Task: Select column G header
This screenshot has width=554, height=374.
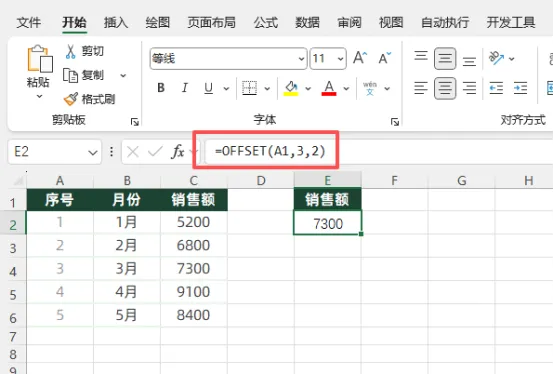Action: pyautogui.click(x=461, y=180)
